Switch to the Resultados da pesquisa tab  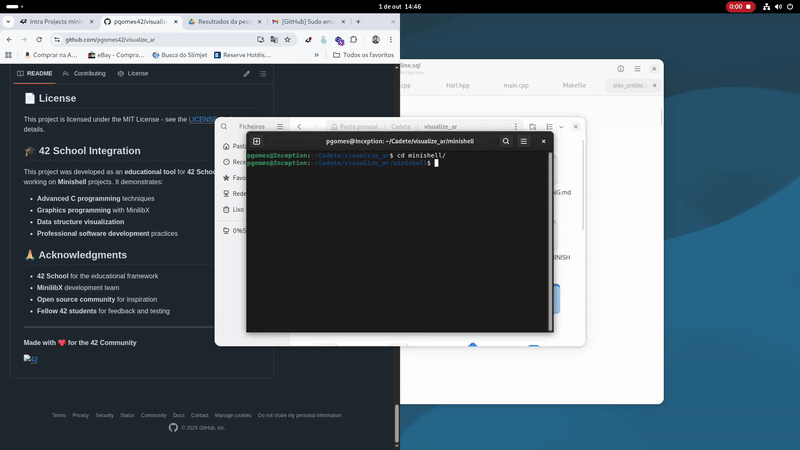point(224,21)
